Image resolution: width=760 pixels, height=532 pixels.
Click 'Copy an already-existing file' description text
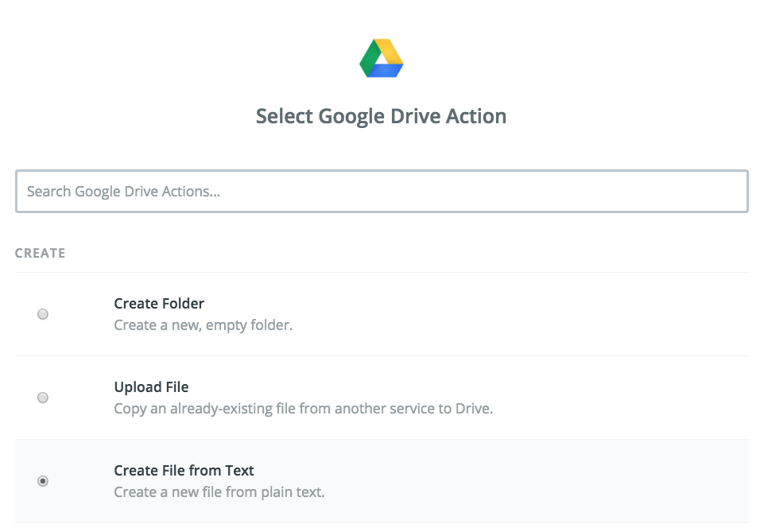pos(304,408)
